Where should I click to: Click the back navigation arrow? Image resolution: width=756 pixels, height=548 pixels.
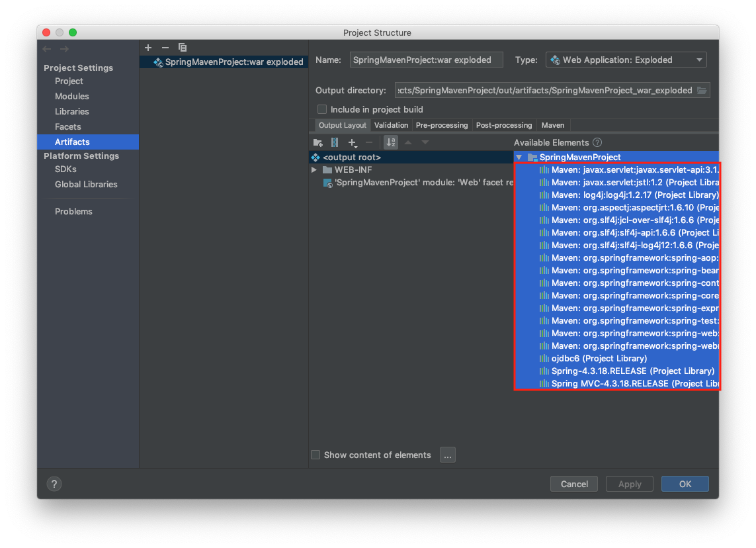tap(47, 49)
